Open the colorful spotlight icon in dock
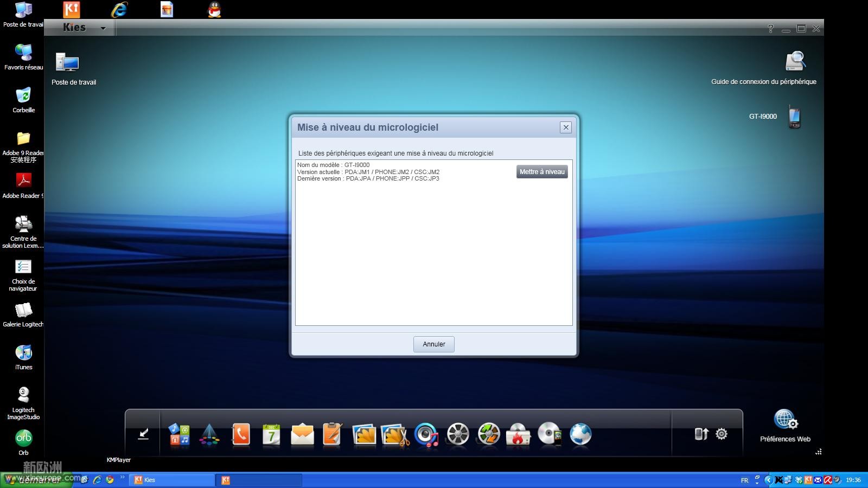This screenshot has width=868, height=488. click(209, 435)
